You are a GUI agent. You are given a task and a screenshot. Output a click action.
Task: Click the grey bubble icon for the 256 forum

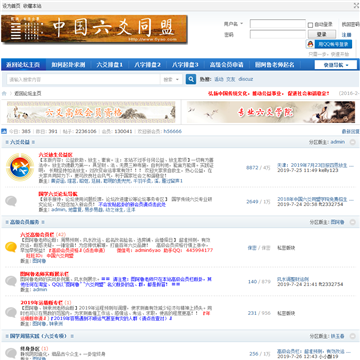click(x=11, y=353)
